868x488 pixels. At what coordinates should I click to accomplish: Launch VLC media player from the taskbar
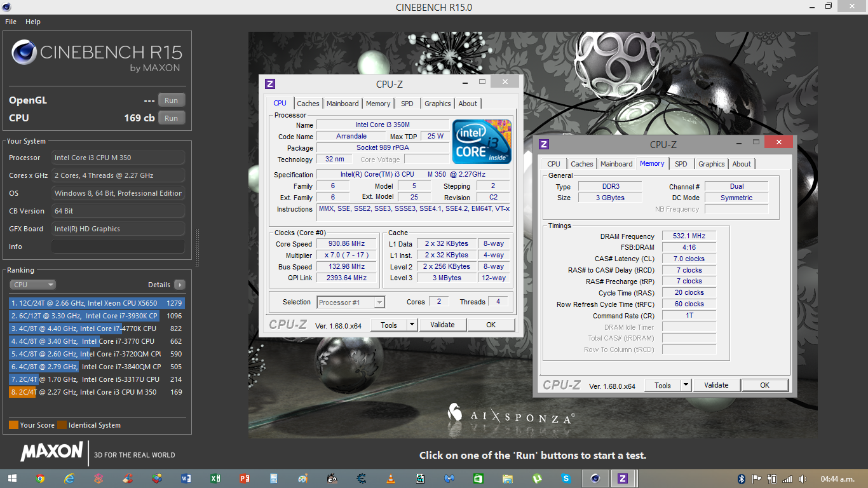[391, 478]
